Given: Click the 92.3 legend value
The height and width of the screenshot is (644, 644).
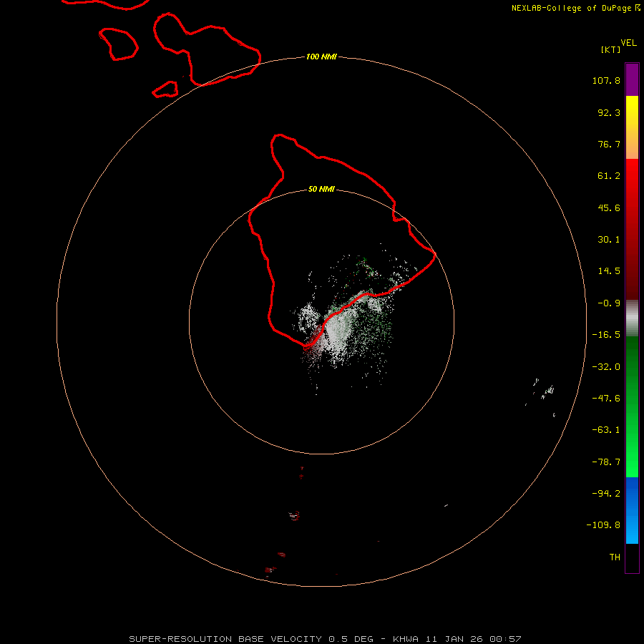Looking at the screenshot, I should coord(609,112).
